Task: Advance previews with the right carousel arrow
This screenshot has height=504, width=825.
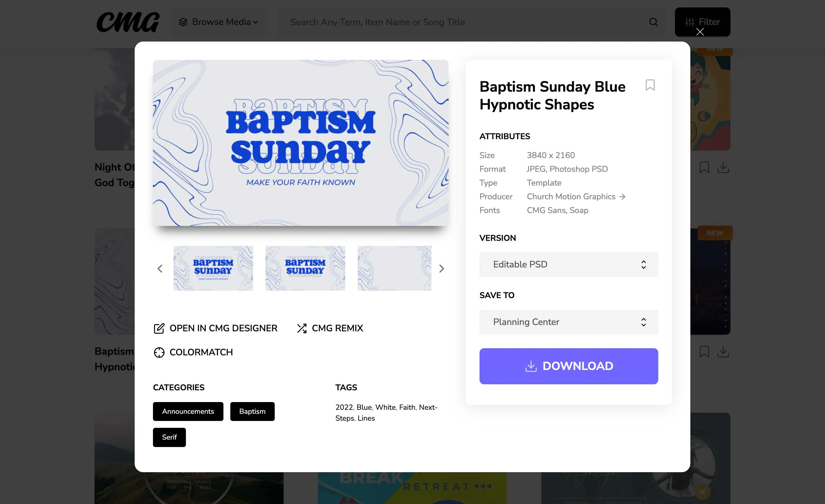Action: point(442,268)
